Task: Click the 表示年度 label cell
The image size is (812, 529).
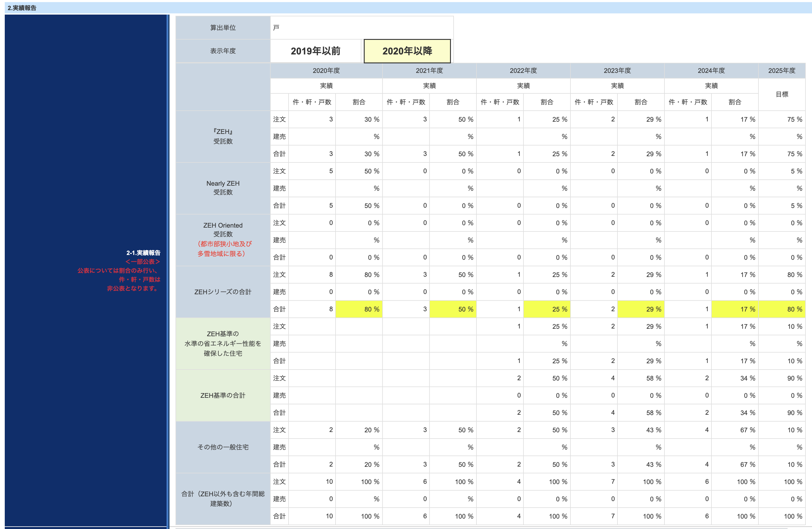Action: tap(223, 51)
